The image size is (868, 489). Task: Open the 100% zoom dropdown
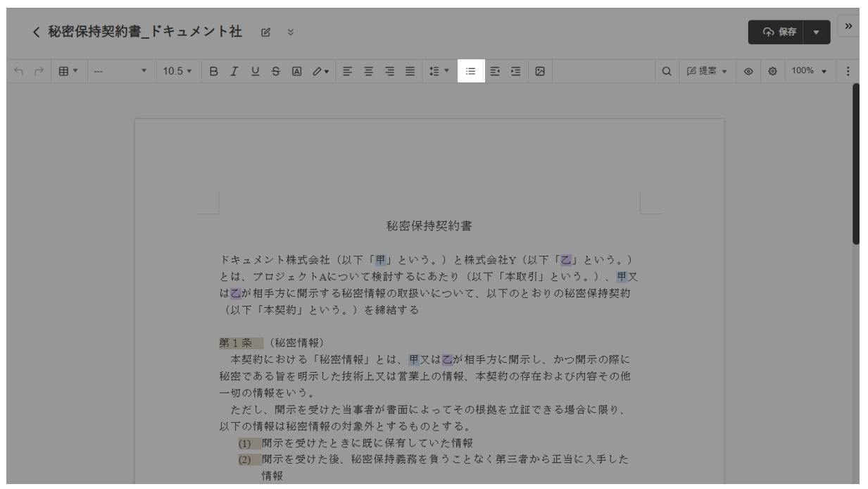coord(808,71)
